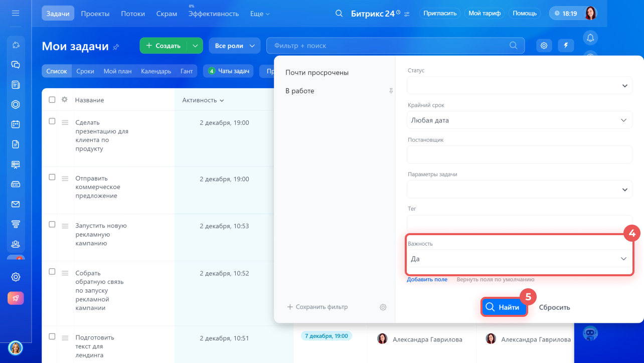Click the filter settings gear icon
Image resolution: width=644 pixels, height=363 pixels.
pyautogui.click(x=383, y=307)
